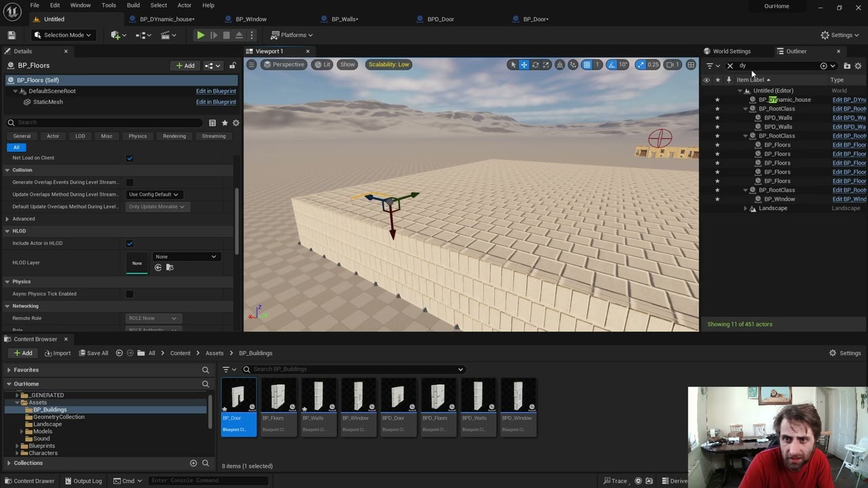
Task: Toggle surface snapping icon in viewport
Action: 574,64
